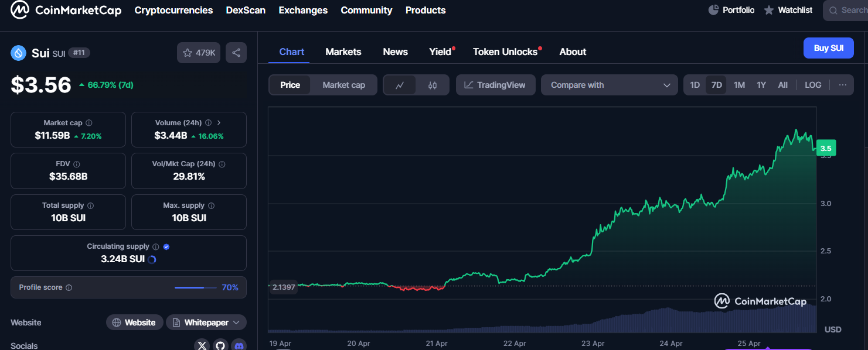This screenshot has width=868, height=350.
Task: Toggle chart to Market cap view
Action: click(x=344, y=85)
